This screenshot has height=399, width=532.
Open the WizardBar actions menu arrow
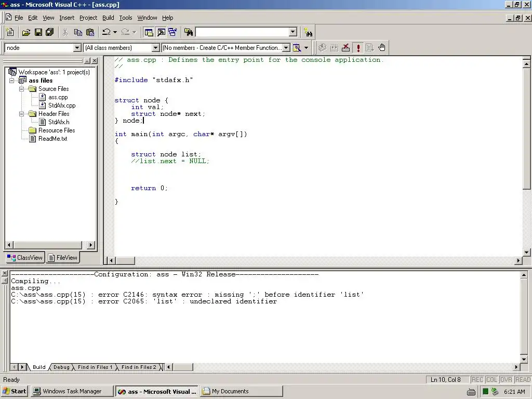click(x=307, y=48)
